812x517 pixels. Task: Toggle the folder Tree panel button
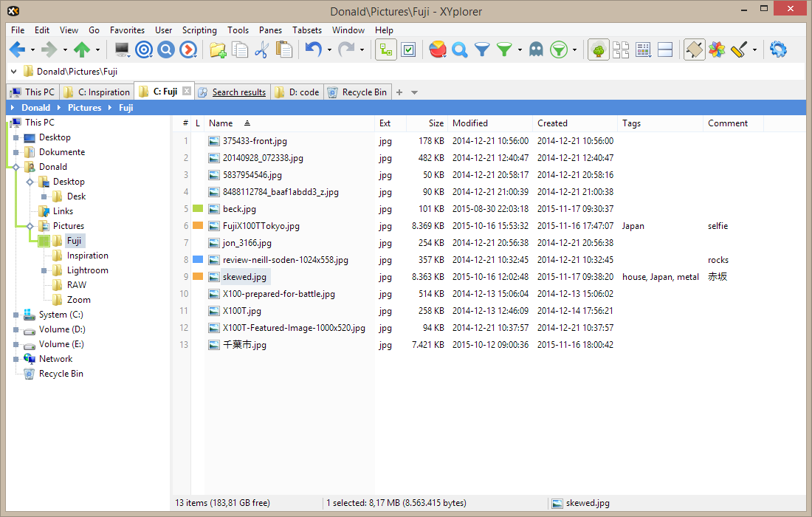[x=599, y=49]
